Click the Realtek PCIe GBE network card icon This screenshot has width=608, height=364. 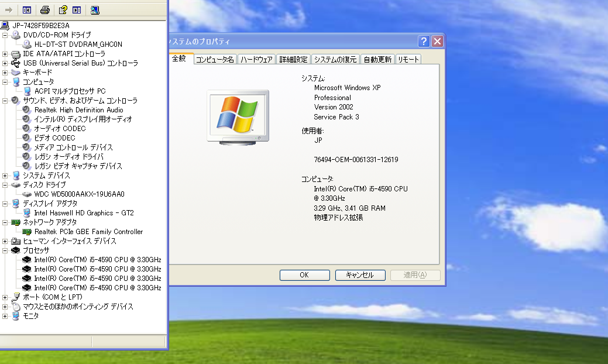27,232
